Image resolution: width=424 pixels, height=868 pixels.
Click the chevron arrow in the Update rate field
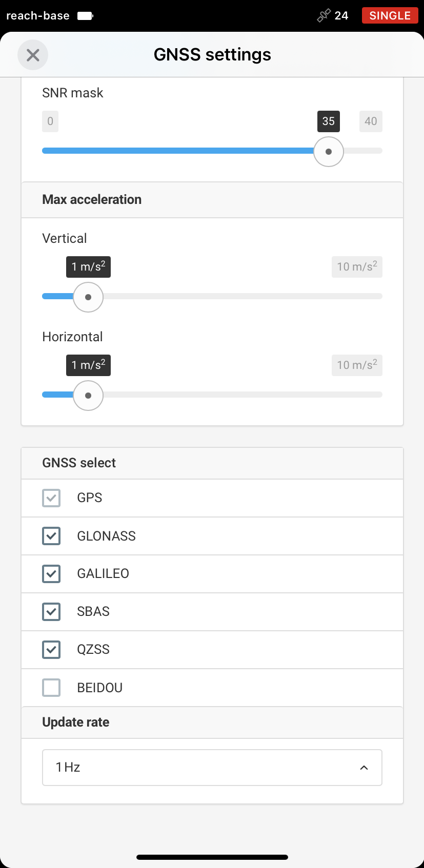[364, 768]
